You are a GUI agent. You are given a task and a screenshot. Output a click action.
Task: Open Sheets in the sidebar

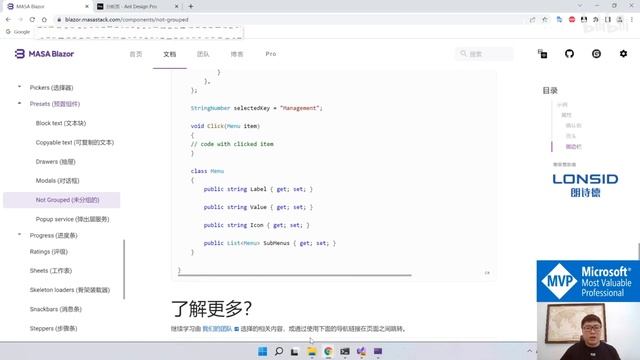(51, 271)
